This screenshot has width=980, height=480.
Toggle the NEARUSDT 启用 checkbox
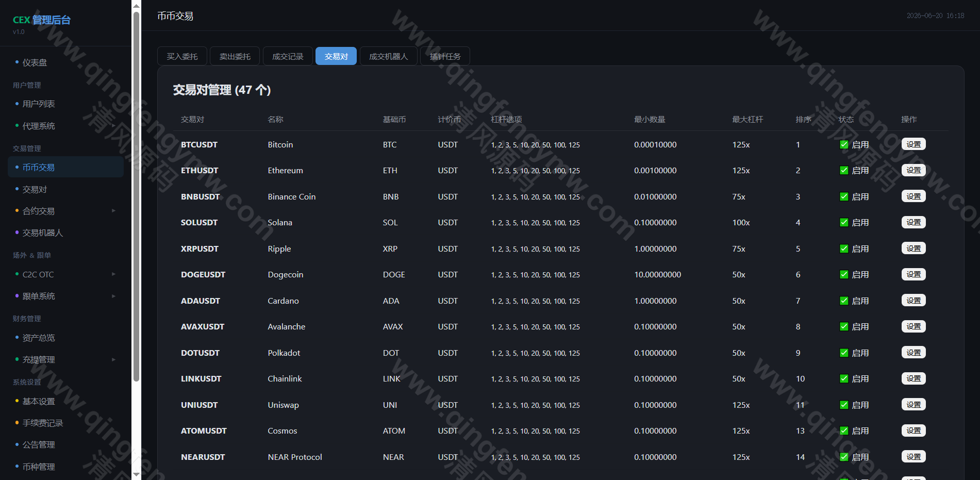click(x=844, y=457)
